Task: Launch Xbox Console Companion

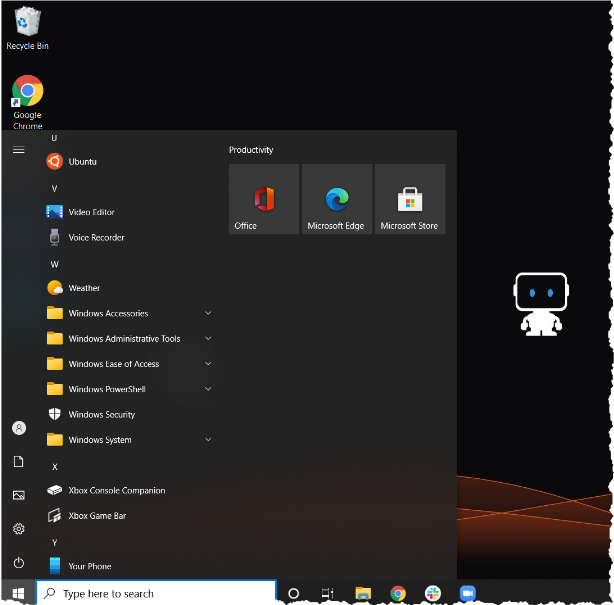Action: click(116, 491)
